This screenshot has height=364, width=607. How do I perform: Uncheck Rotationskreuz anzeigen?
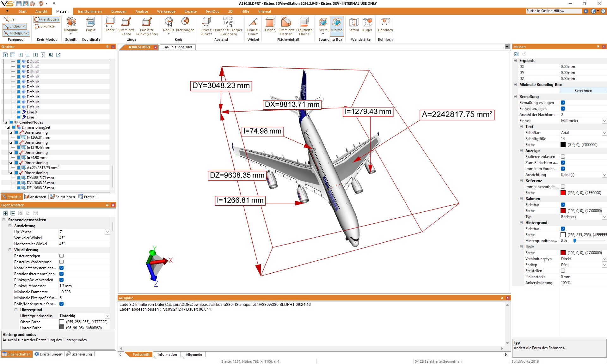click(62, 274)
